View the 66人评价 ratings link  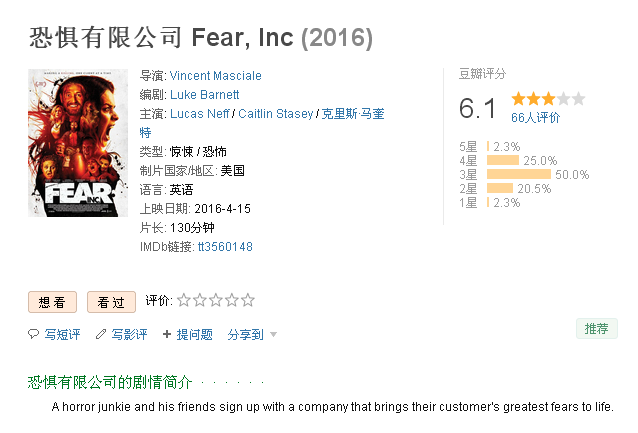click(535, 118)
